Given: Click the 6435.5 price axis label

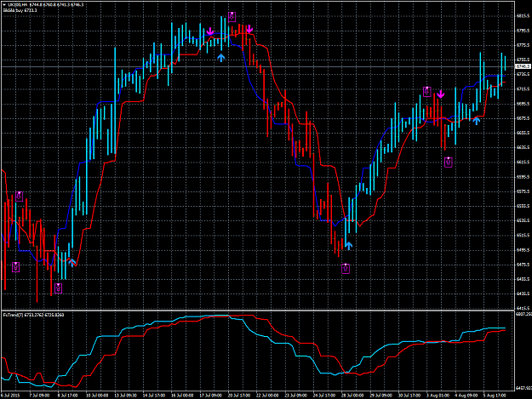Looking at the screenshot, I should pyautogui.click(x=524, y=294).
